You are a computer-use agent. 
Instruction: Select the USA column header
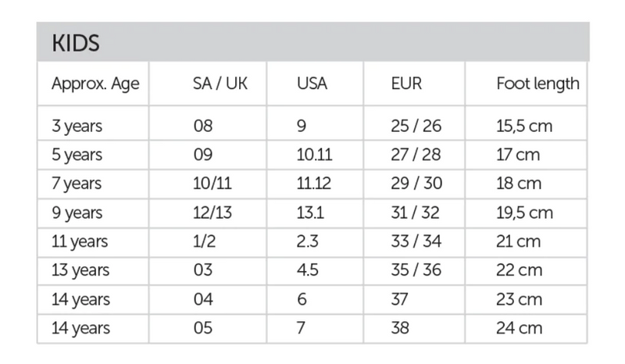(312, 84)
